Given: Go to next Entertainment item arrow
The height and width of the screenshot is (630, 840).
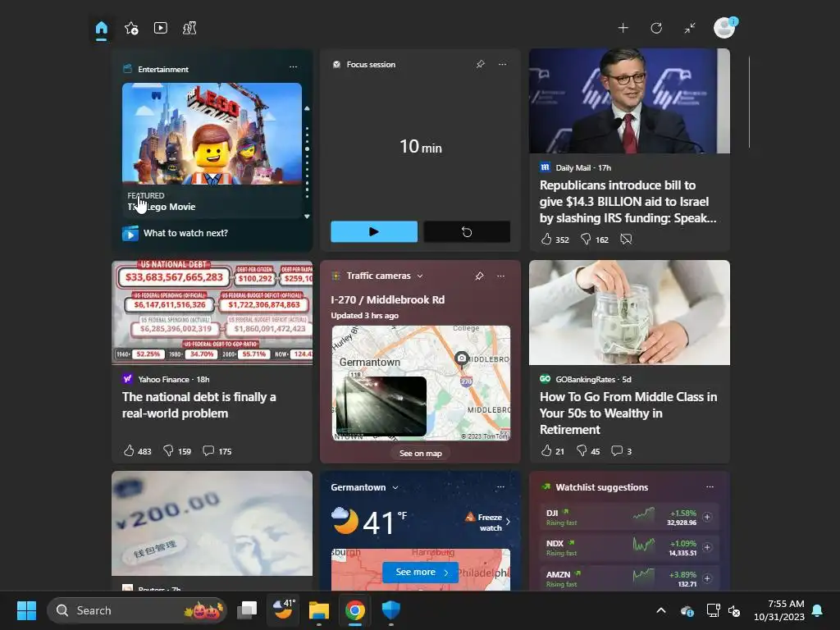Looking at the screenshot, I should (307, 217).
